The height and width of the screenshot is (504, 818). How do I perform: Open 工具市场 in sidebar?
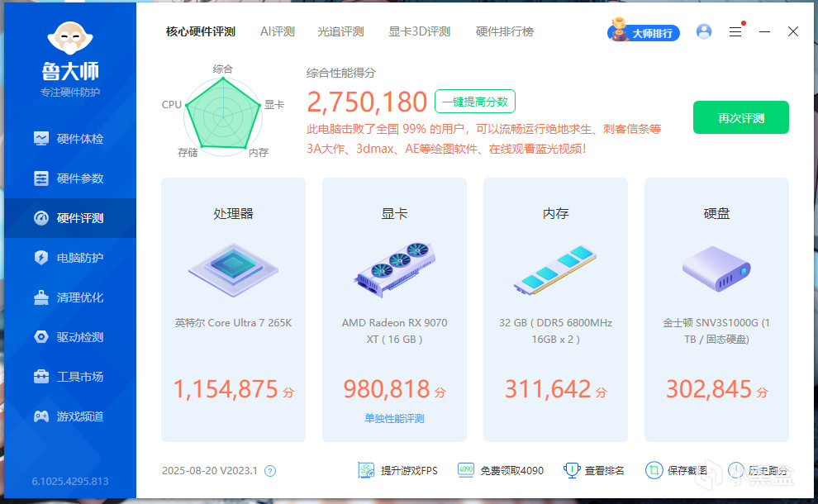pyautogui.click(x=70, y=377)
